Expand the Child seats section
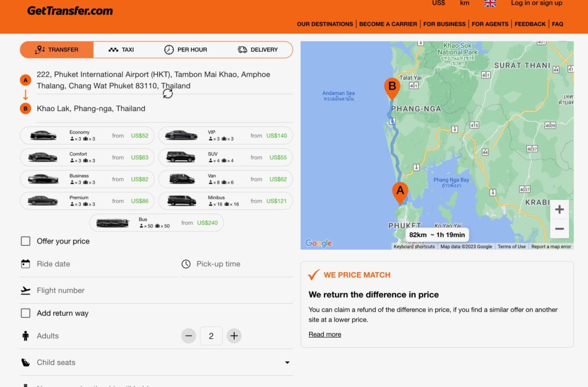588x387 pixels. (x=287, y=362)
